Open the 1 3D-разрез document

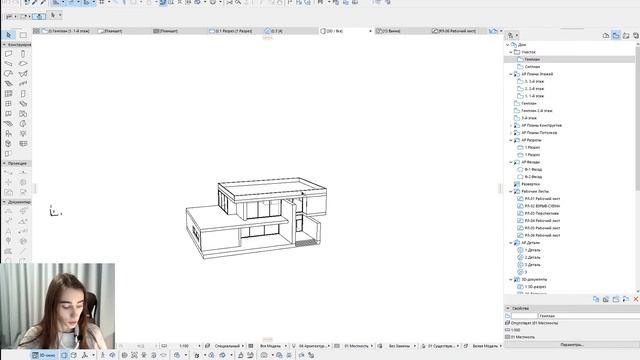(x=535, y=287)
